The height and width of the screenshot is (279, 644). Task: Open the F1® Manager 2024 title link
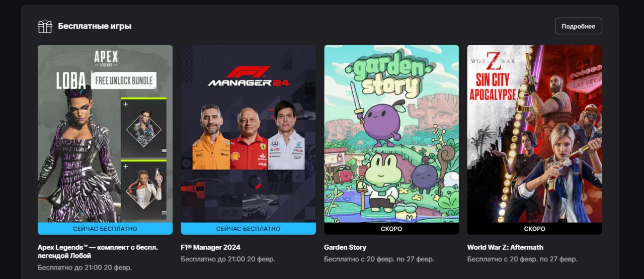click(x=210, y=247)
